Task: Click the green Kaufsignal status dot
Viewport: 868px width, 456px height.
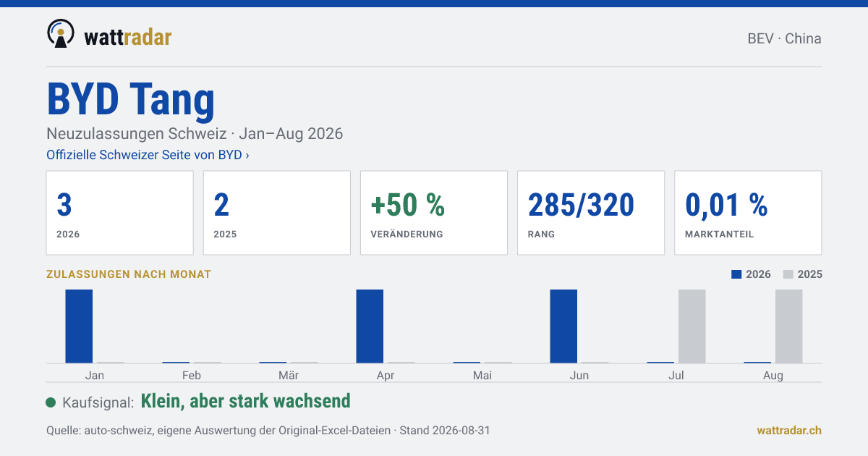Action: click(x=51, y=402)
